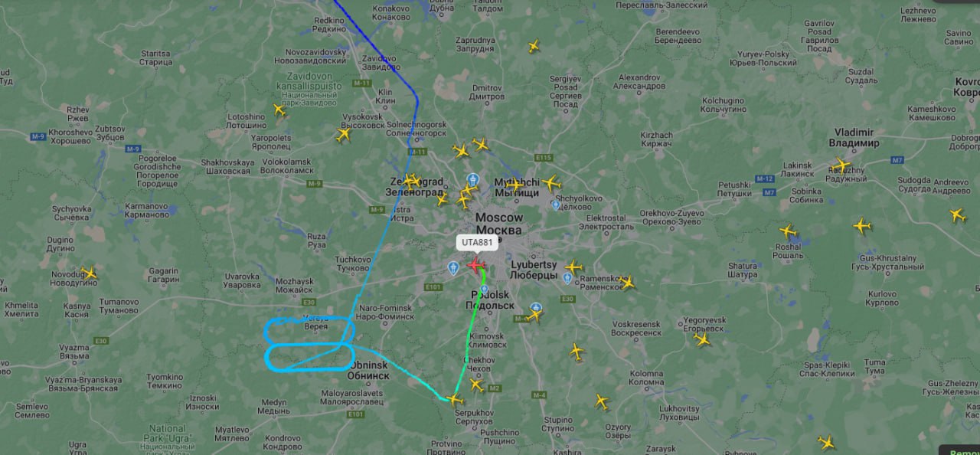The height and width of the screenshot is (455, 980).
Task: Select the plane at Serpukhov track end
Action: pos(455,399)
